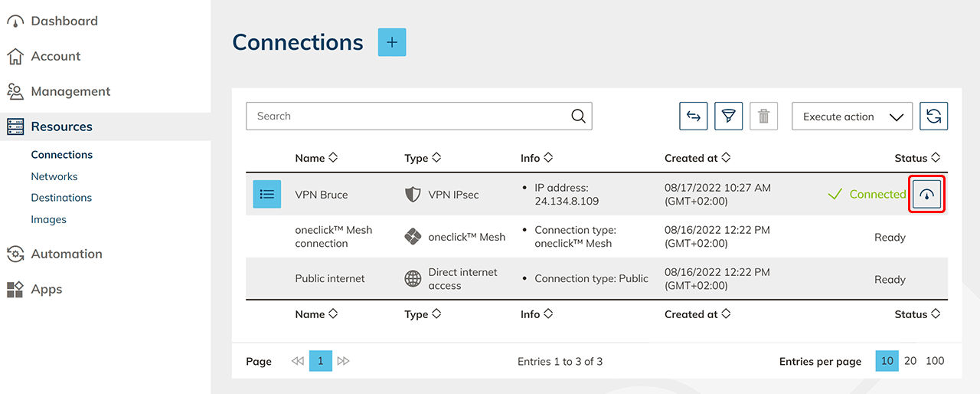980x394 pixels.
Task: Open the Dashboard menu item
Action: [64, 21]
